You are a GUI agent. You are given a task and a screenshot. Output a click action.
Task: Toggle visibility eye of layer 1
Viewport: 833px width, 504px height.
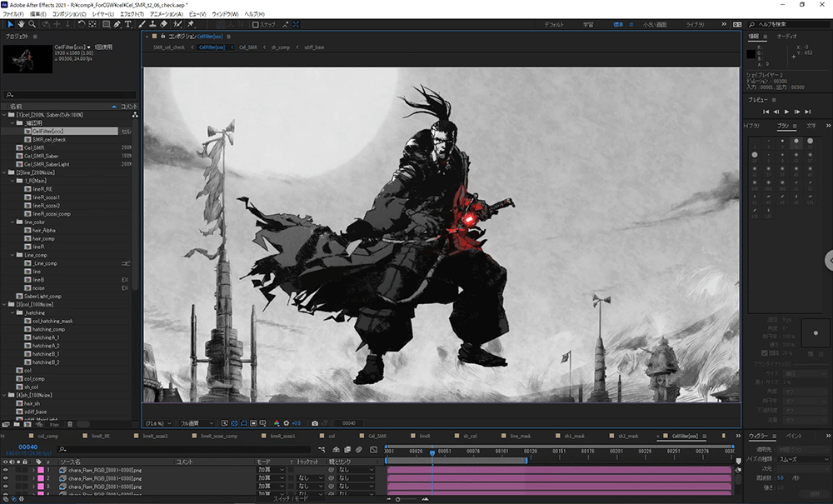click(x=5, y=470)
